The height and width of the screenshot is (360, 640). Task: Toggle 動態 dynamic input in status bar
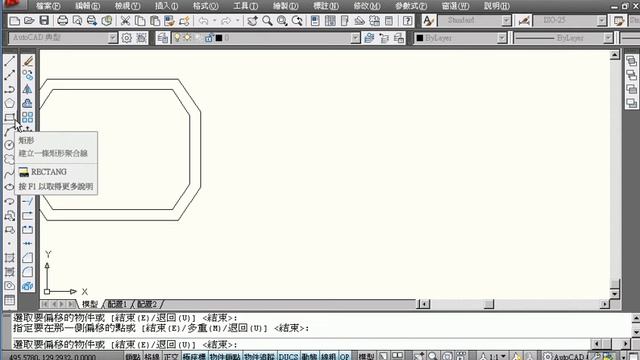click(309, 357)
